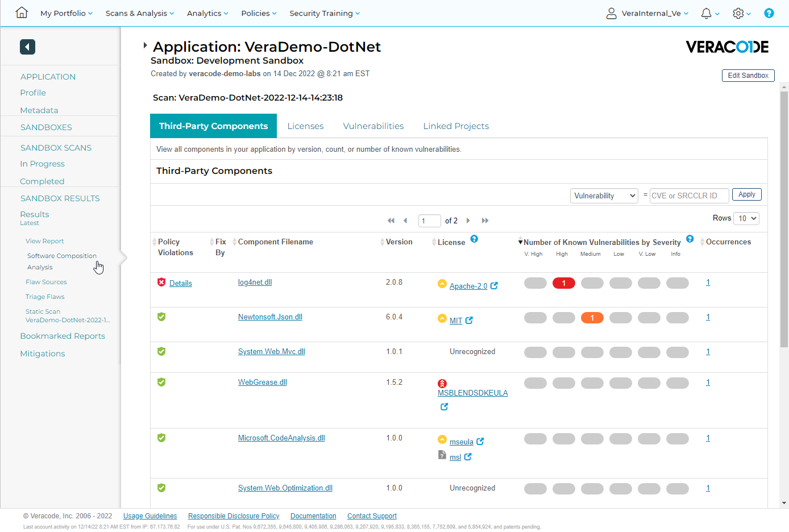
Task: Open Bookmarked Reports in sidebar
Action: coord(63,336)
